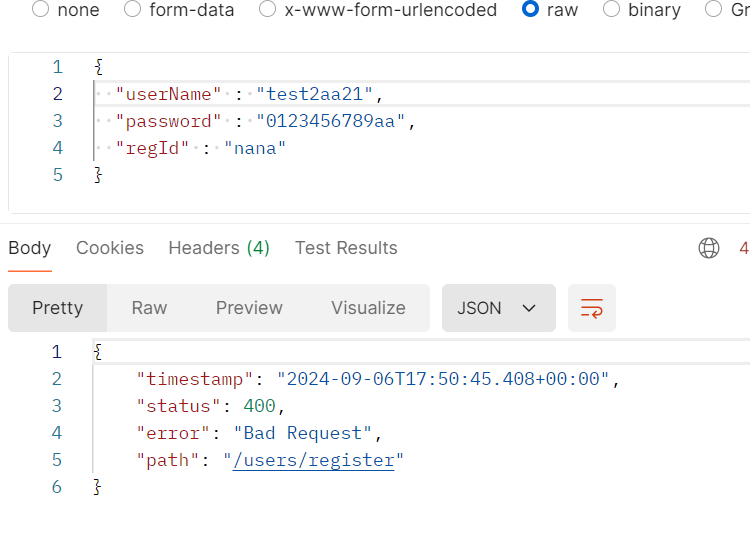
Task: Select form-data body type
Action: coord(133,10)
